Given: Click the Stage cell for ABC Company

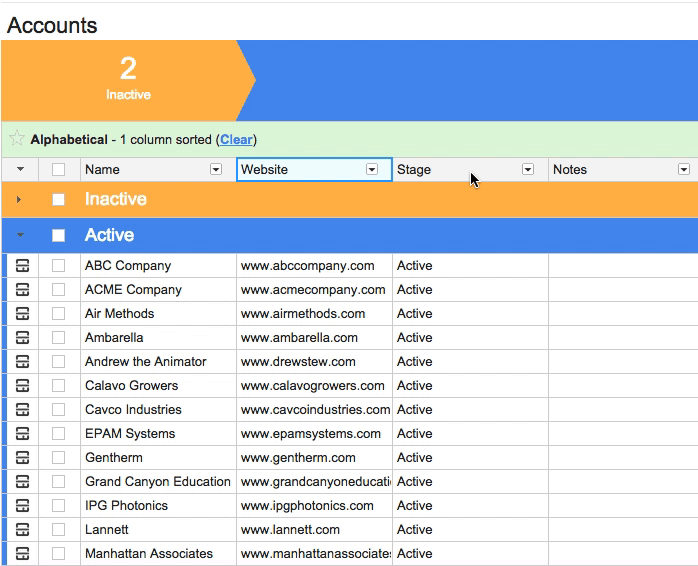Looking at the screenshot, I should (x=471, y=266).
